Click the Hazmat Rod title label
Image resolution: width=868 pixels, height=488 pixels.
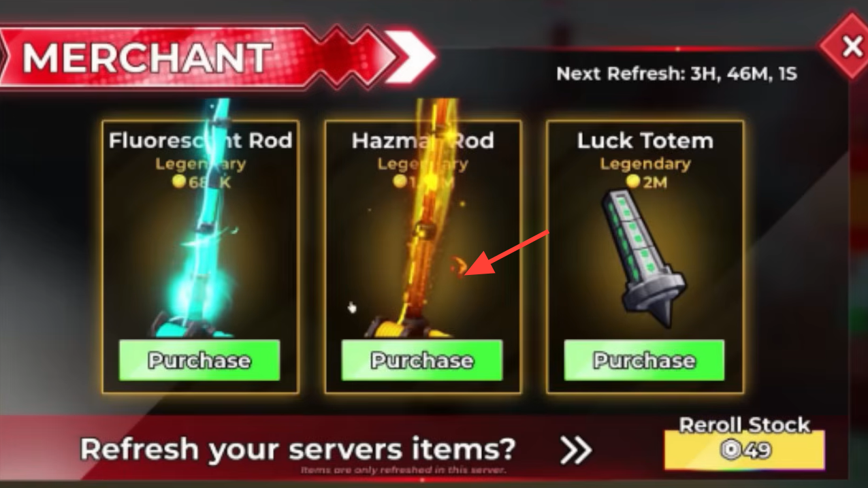pyautogui.click(x=422, y=141)
